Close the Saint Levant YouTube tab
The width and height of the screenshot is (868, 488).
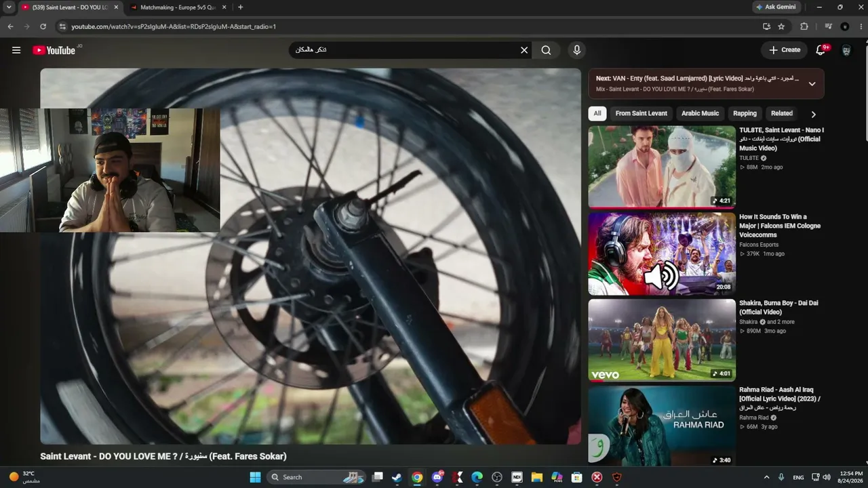pyautogui.click(x=116, y=7)
